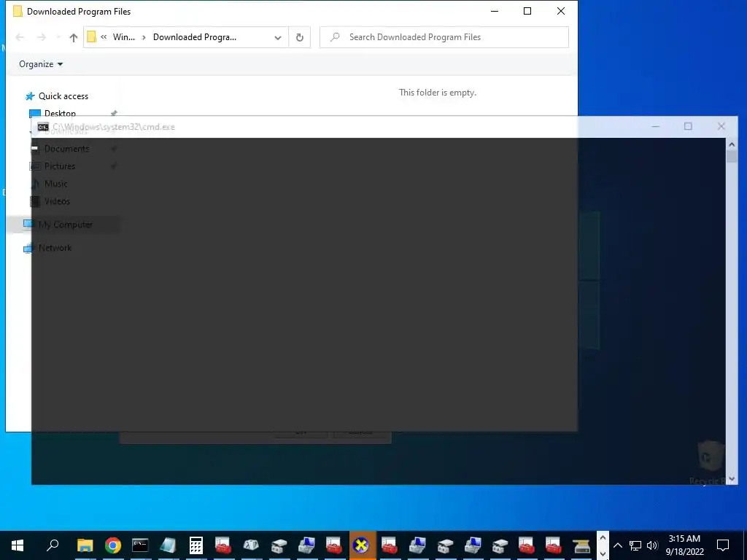747x560 pixels.
Task: Go back in Downloaded Program Files window
Action: tap(20, 37)
